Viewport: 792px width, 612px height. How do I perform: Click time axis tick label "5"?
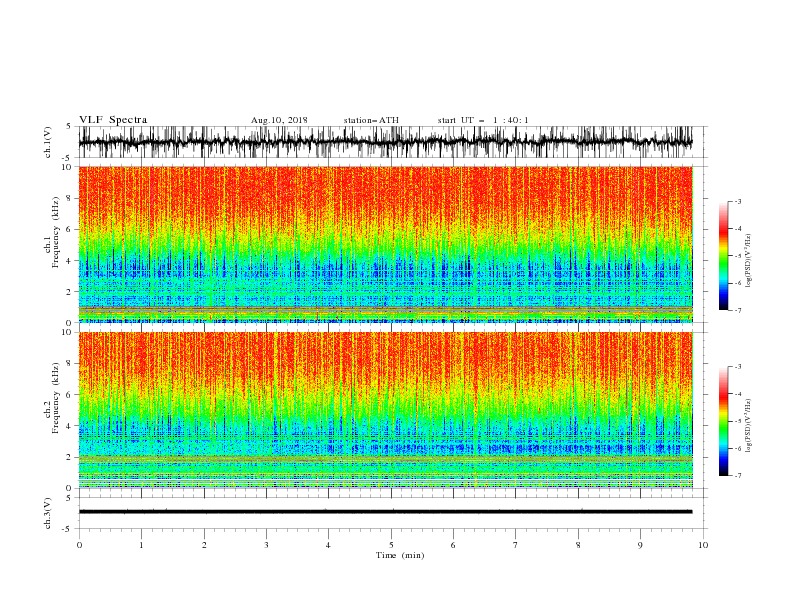[391, 545]
